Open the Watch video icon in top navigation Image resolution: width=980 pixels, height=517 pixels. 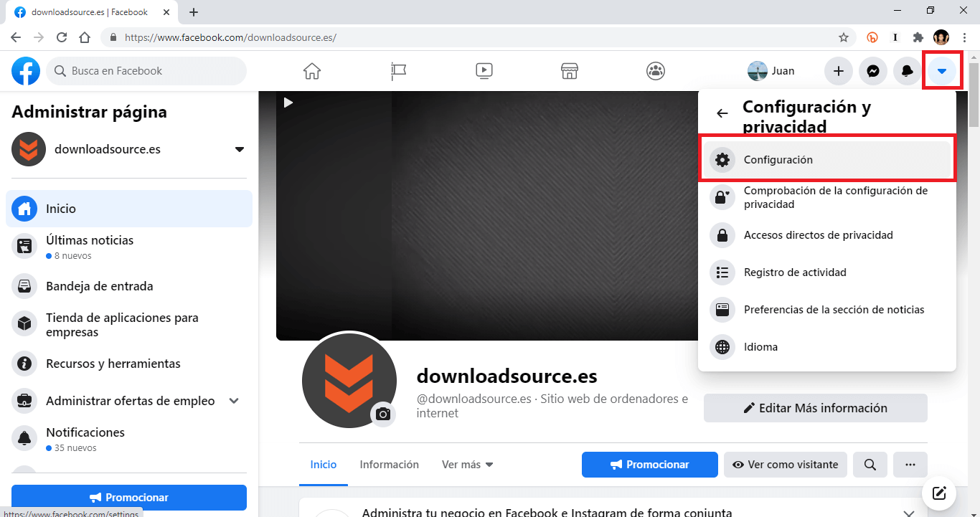[484, 71]
